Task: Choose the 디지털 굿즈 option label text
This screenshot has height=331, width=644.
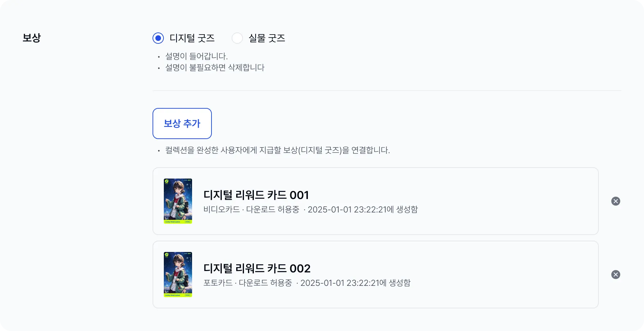Action: 192,38
